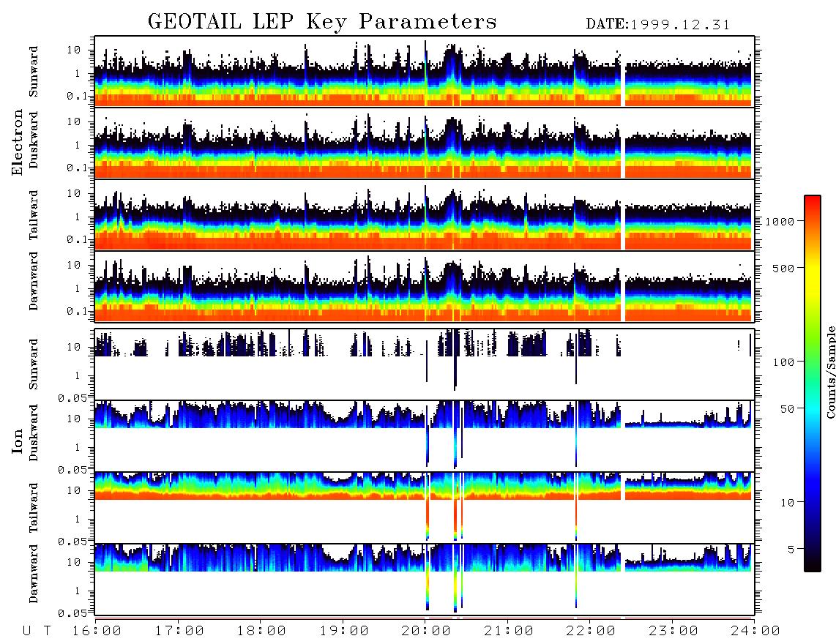Select the Ion Dawnward axis label
The width and height of the screenshot is (836, 644).
tap(34, 574)
